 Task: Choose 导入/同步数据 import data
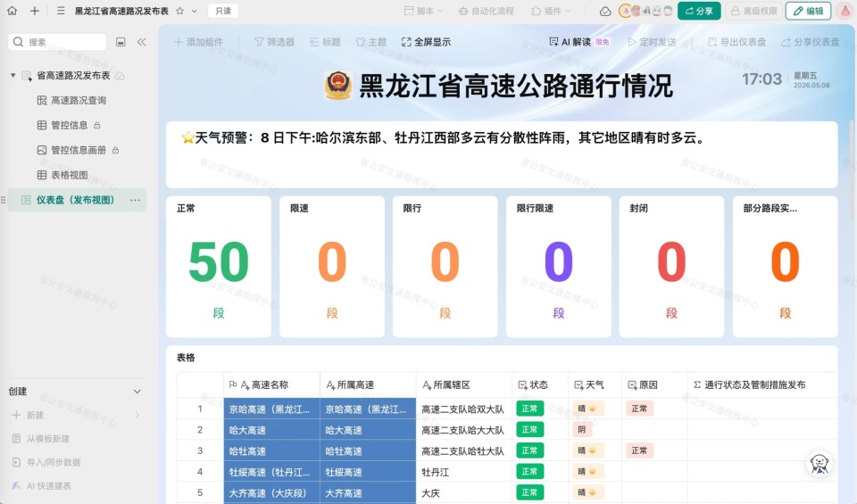(x=46, y=462)
